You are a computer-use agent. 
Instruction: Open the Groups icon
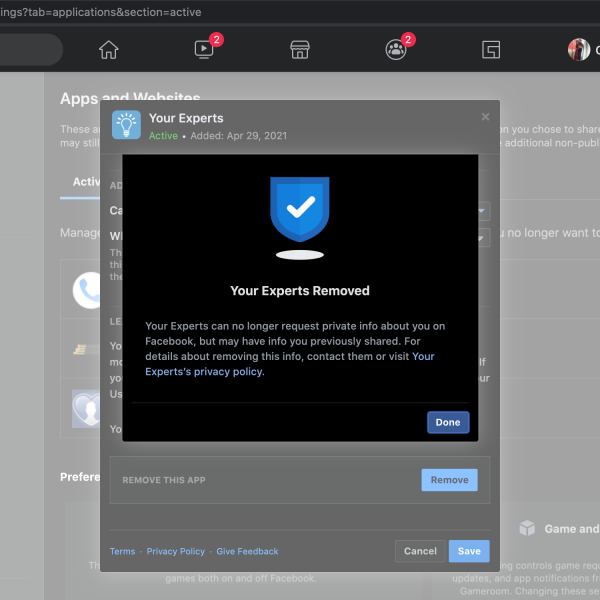[x=396, y=50]
